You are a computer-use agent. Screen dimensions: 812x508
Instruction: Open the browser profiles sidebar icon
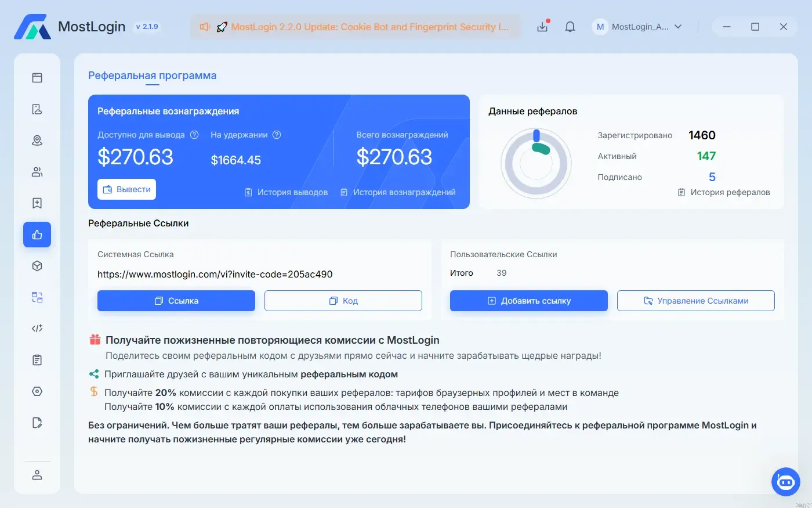pyautogui.click(x=37, y=78)
